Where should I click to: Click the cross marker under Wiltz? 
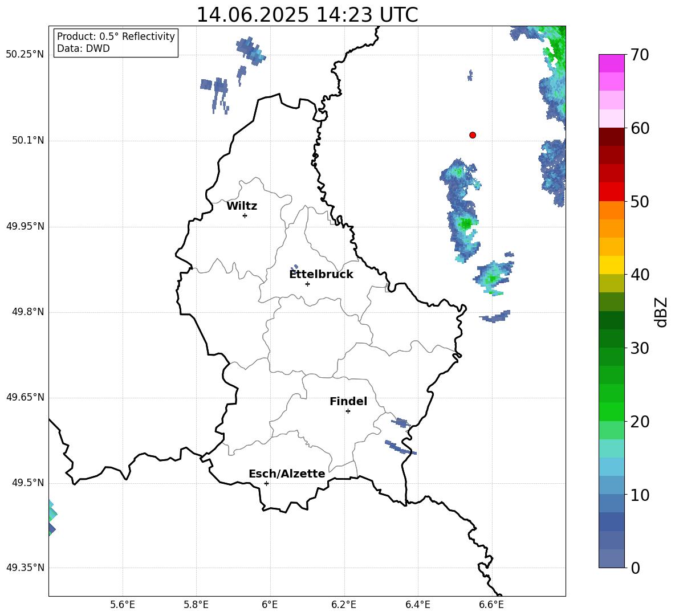coord(245,215)
